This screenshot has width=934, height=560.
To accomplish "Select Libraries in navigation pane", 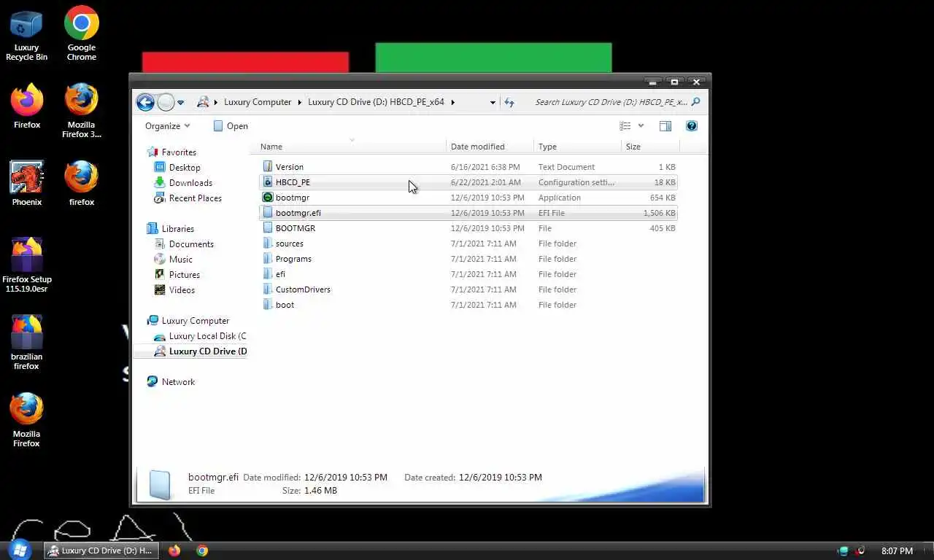I will coord(177,229).
